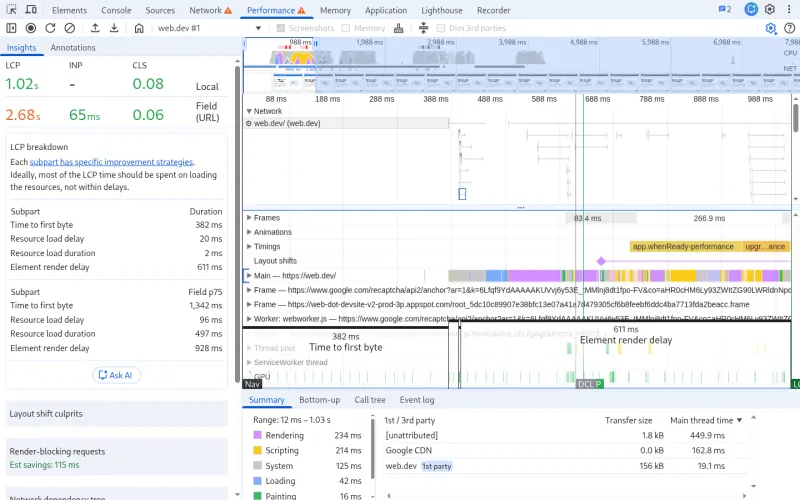Toggle the Screenshots checkbox
The height and width of the screenshot is (500, 800).
click(x=281, y=28)
